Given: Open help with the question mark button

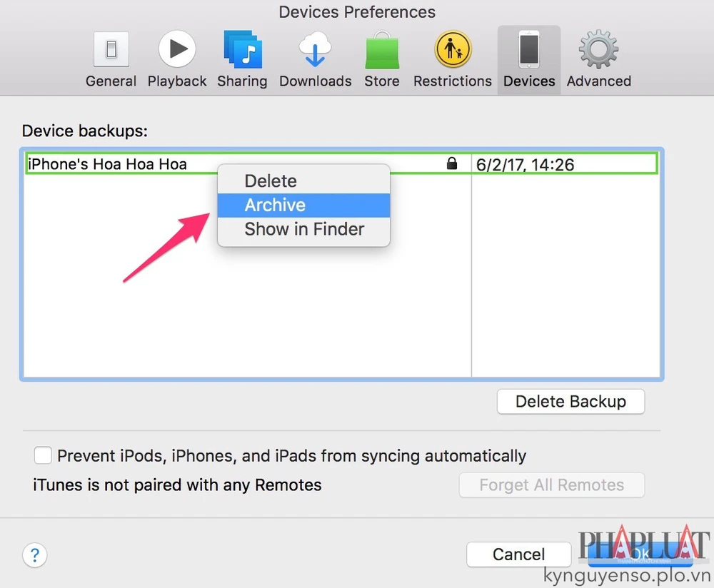Looking at the screenshot, I should pyautogui.click(x=35, y=554).
